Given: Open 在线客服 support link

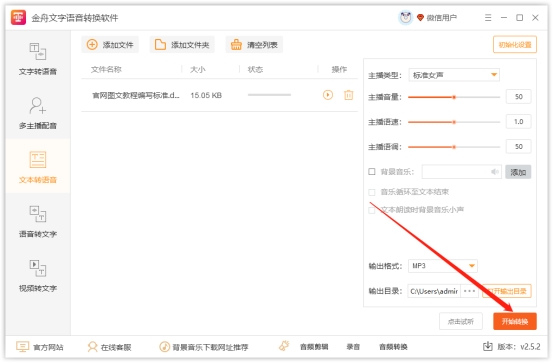Looking at the screenshot, I should 109,347.
